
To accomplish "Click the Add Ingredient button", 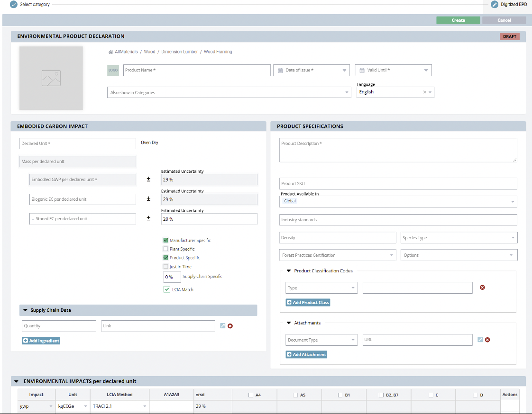I will pyautogui.click(x=41, y=341).
